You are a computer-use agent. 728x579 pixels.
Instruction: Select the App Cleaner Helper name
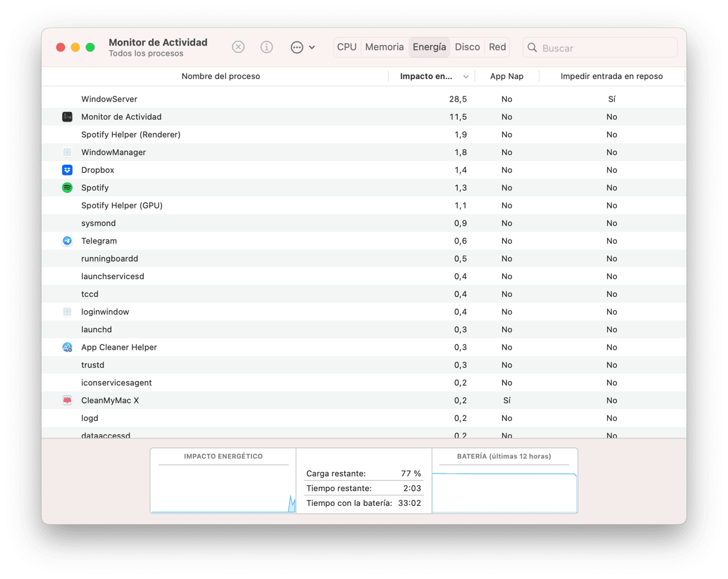click(x=119, y=347)
